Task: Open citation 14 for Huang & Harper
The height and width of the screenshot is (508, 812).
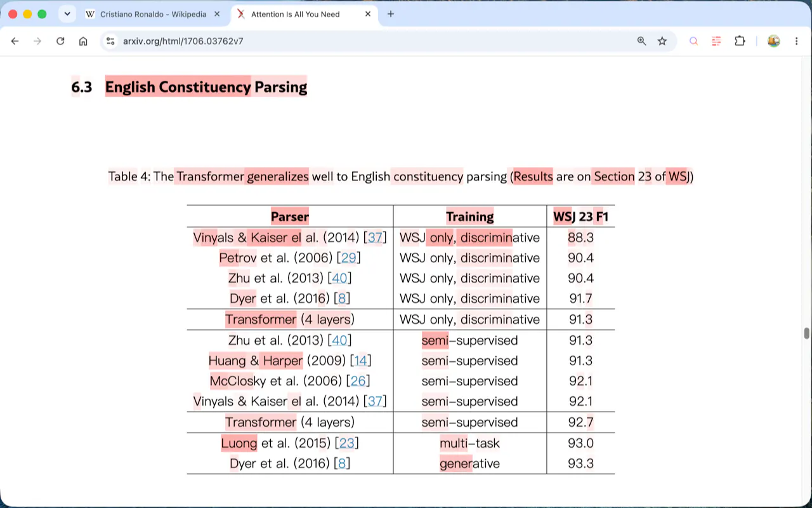Action: (x=360, y=361)
